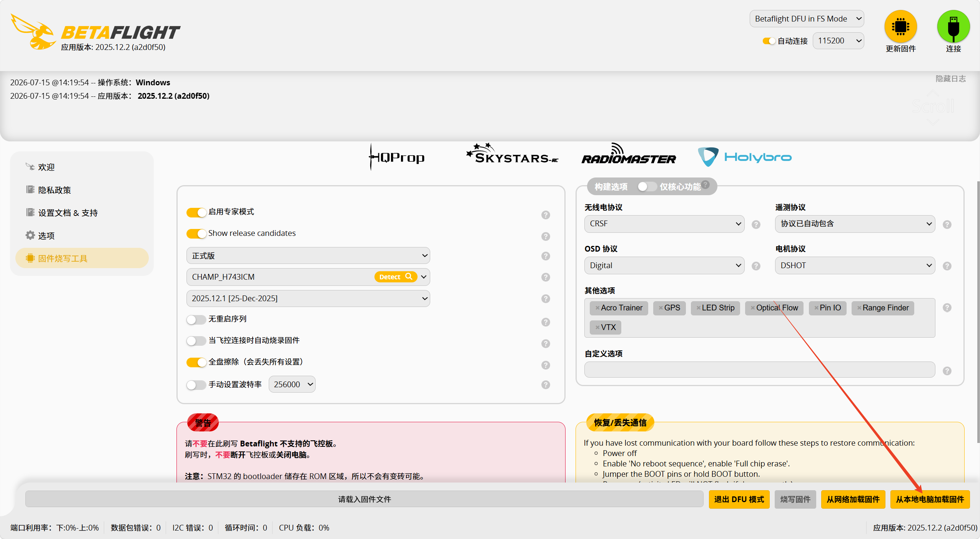Open the firmware version 2025.12.1 dropdown
This screenshot has width=980, height=539.
(x=308, y=299)
